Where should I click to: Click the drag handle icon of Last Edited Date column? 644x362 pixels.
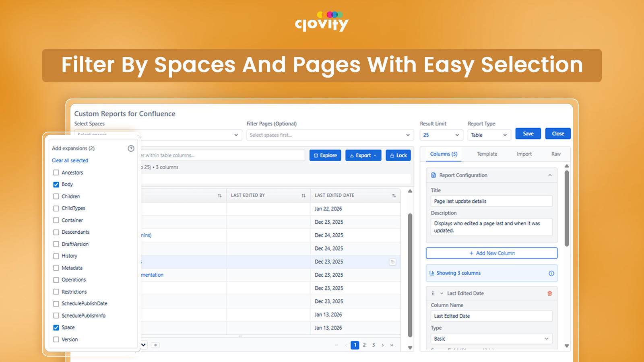pyautogui.click(x=433, y=293)
